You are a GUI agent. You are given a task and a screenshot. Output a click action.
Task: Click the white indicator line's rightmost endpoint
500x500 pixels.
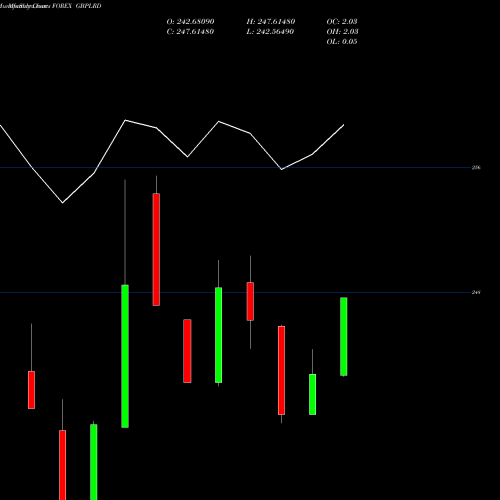(344, 125)
